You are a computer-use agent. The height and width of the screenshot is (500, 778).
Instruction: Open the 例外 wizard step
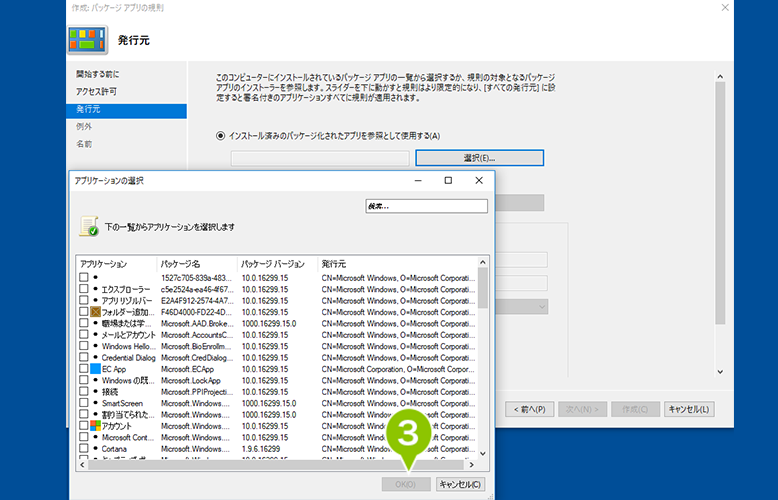(84, 126)
